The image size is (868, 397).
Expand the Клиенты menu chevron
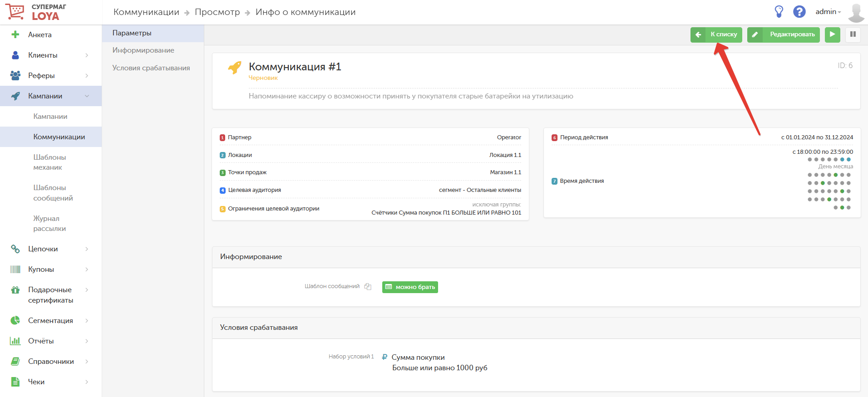coord(87,55)
